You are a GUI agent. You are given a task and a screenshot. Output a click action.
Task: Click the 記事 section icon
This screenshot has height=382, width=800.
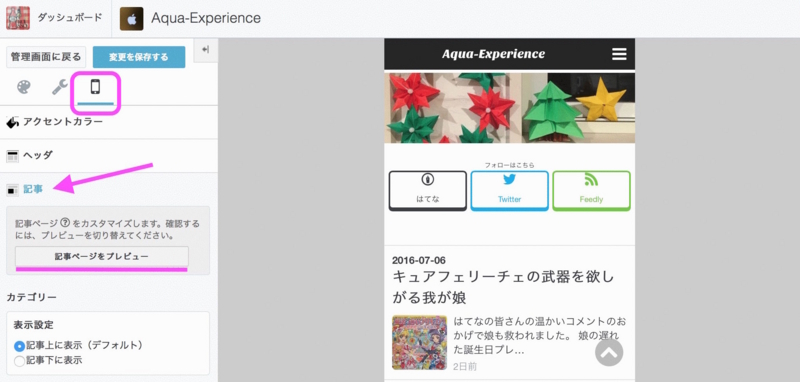click(12, 190)
